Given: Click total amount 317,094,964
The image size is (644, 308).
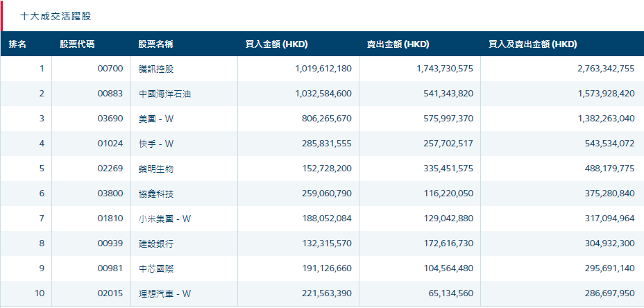Looking at the screenshot, I should tap(609, 219).
